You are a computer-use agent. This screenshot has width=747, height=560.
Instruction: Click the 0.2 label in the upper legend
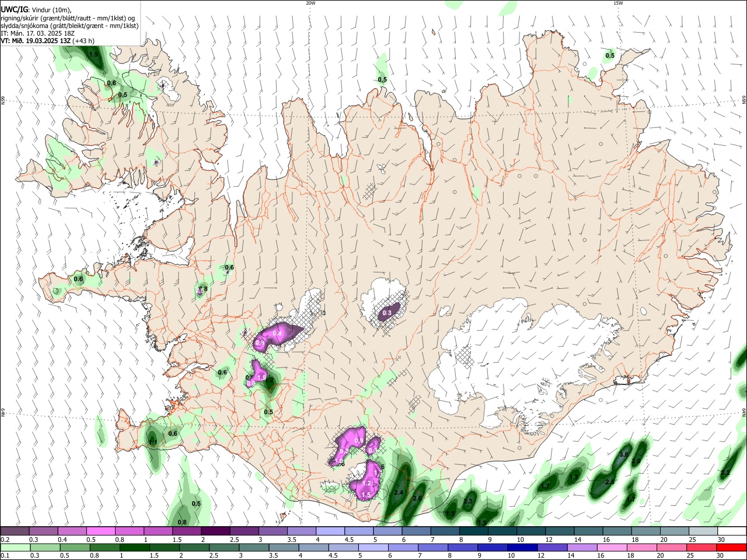[5, 540]
